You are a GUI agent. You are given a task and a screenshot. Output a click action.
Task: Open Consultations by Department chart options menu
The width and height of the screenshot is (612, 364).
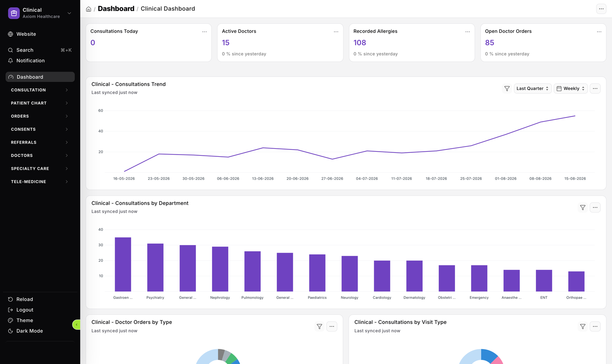(x=595, y=207)
